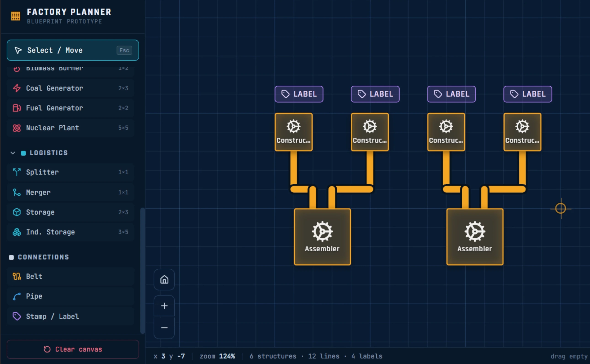Select the Fuel Generator item
The width and height of the screenshot is (590, 364).
pos(71,108)
